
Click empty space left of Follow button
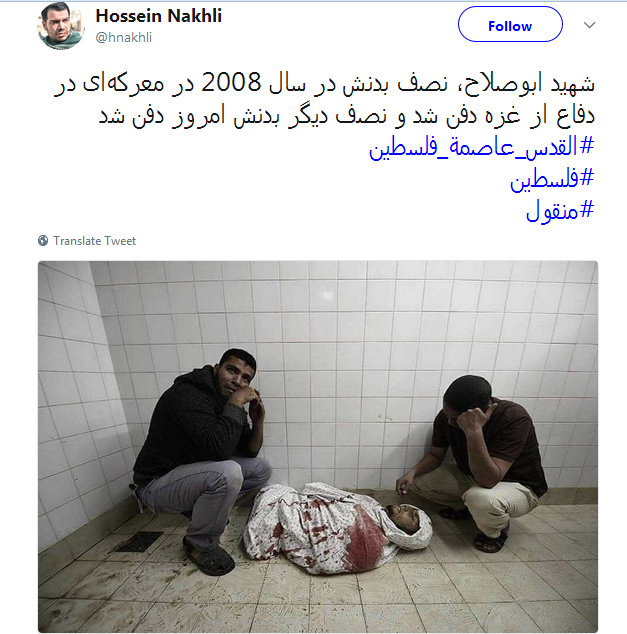pyautogui.click(x=340, y=24)
